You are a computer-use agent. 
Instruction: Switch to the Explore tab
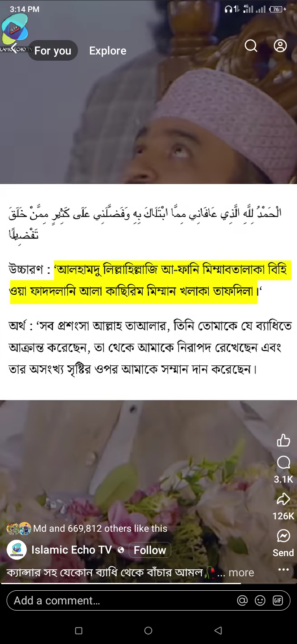[108, 50]
